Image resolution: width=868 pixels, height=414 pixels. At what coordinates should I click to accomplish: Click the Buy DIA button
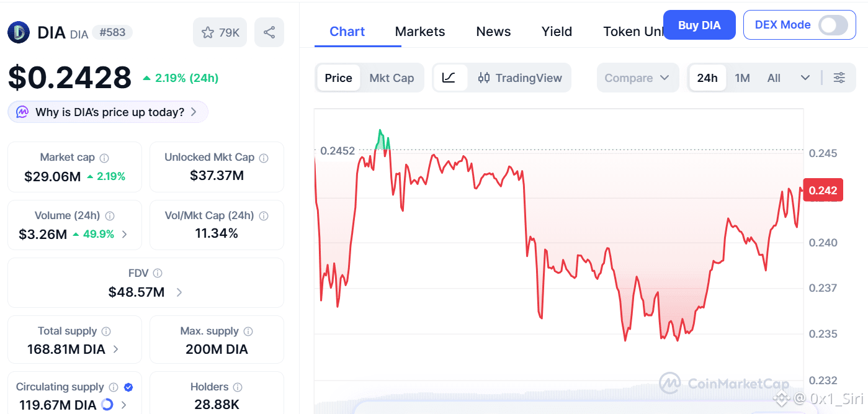tap(699, 25)
